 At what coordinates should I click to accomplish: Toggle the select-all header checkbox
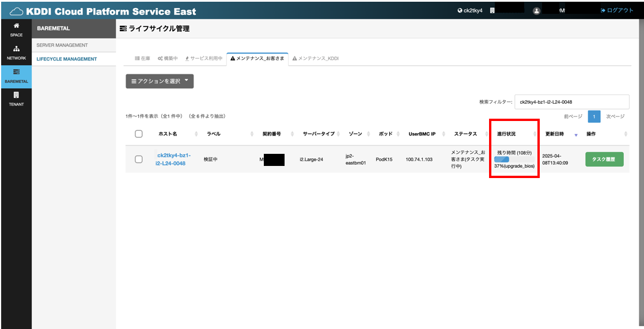[x=139, y=134]
